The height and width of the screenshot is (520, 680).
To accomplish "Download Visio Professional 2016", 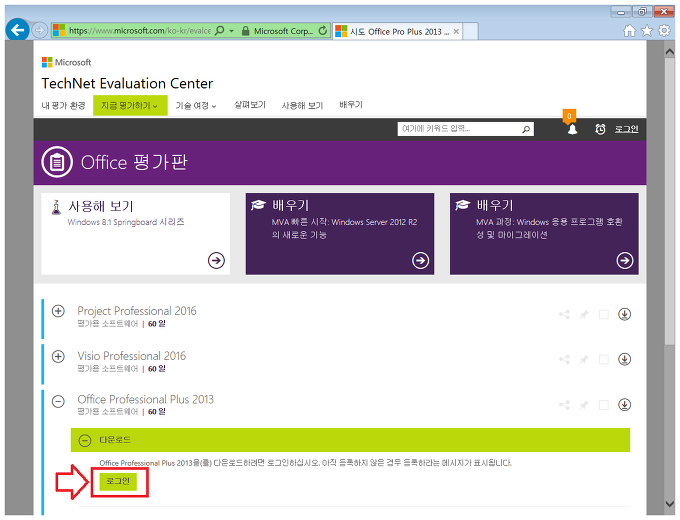I will click(624, 360).
